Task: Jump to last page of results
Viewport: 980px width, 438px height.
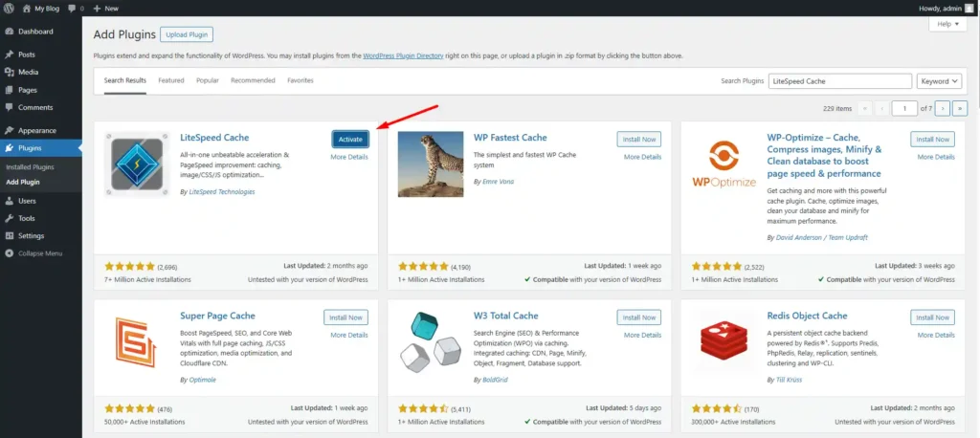Action: (x=961, y=108)
